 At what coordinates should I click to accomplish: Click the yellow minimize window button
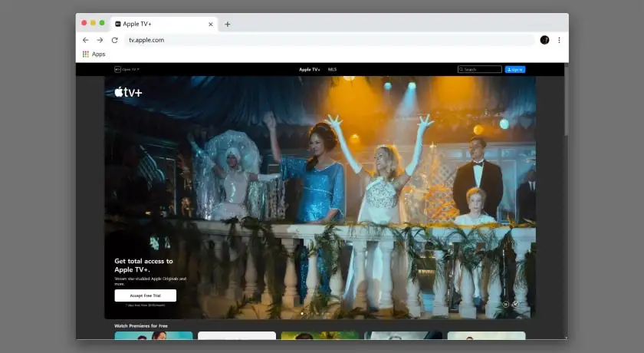[x=94, y=23]
